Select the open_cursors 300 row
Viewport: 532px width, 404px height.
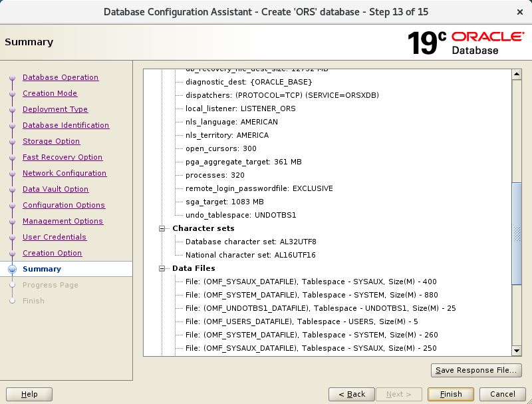[x=221, y=148]
